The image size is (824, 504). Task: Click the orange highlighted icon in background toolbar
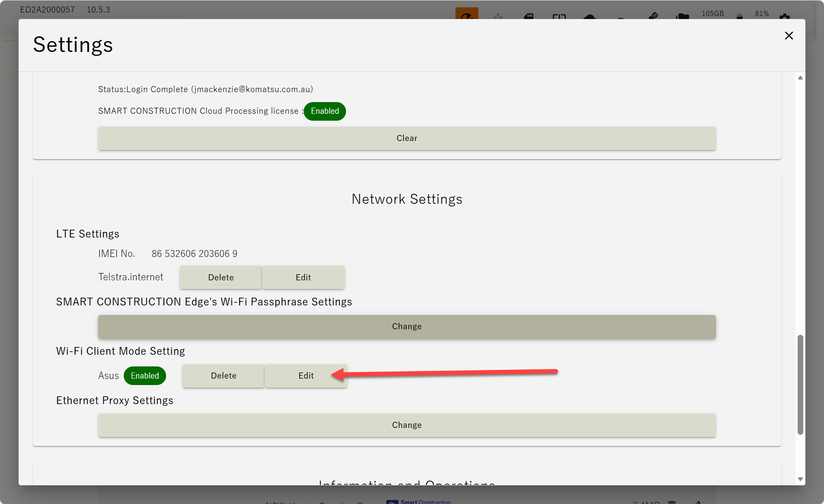pos(467,14)
